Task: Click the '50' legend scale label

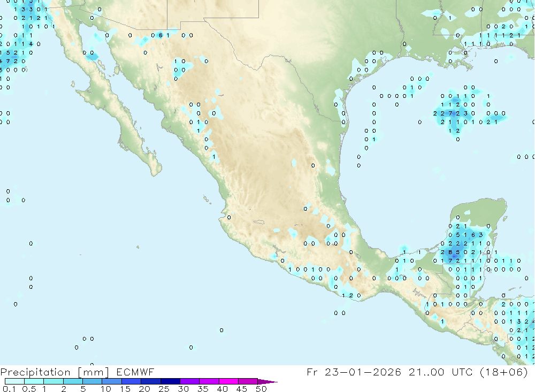Action: (262, 389)
